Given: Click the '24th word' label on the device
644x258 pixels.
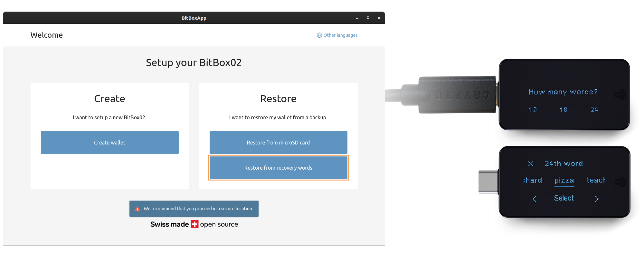Looking at the screenshot, I should click(564, 164).
